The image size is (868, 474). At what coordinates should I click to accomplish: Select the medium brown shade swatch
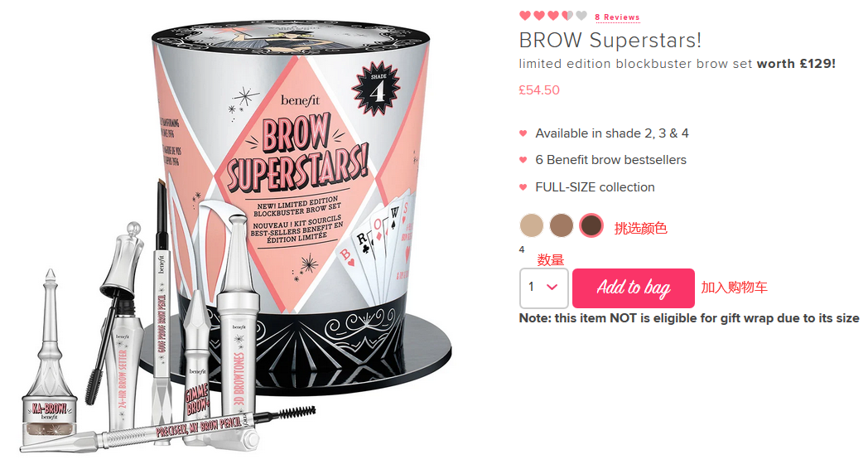pyautogui.click(x=562, y=226)
